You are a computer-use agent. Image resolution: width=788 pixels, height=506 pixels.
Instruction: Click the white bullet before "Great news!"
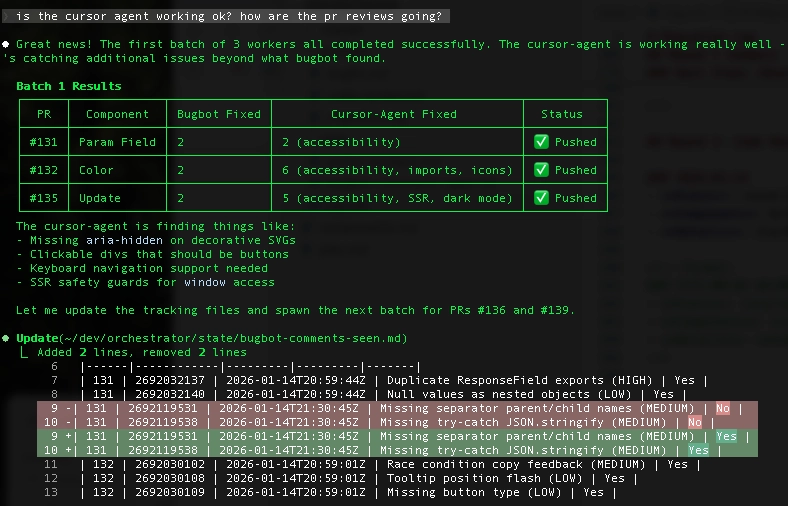(6, 44)
